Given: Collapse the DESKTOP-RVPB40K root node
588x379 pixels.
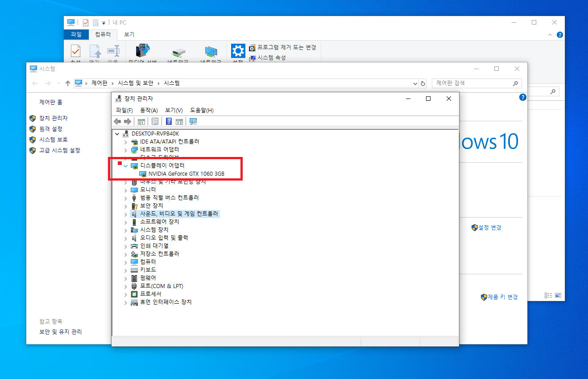Looking at the screenshot, I should (x=117, y=133).
